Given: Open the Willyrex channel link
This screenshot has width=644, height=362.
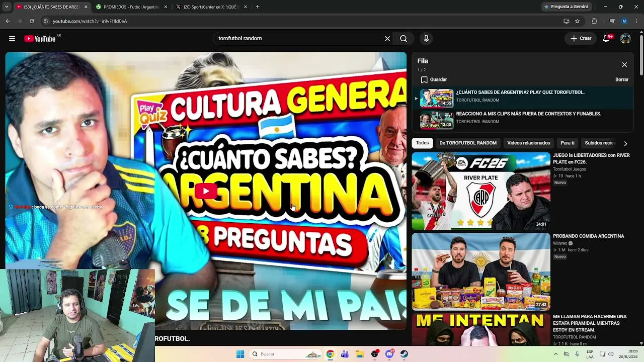Looking at the screenshot, I should tap(560, 243).
